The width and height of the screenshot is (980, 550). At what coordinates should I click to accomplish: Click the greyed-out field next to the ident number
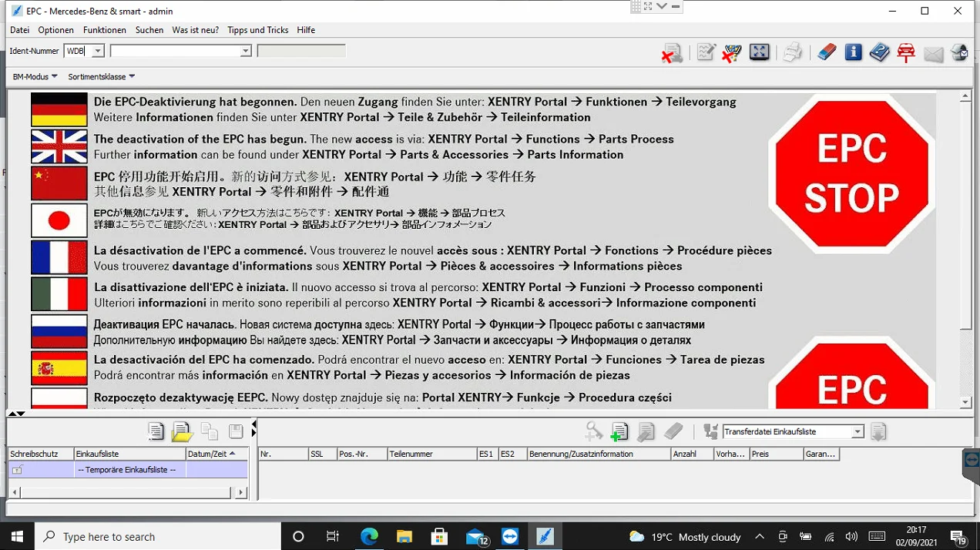(x=301, y=51)
